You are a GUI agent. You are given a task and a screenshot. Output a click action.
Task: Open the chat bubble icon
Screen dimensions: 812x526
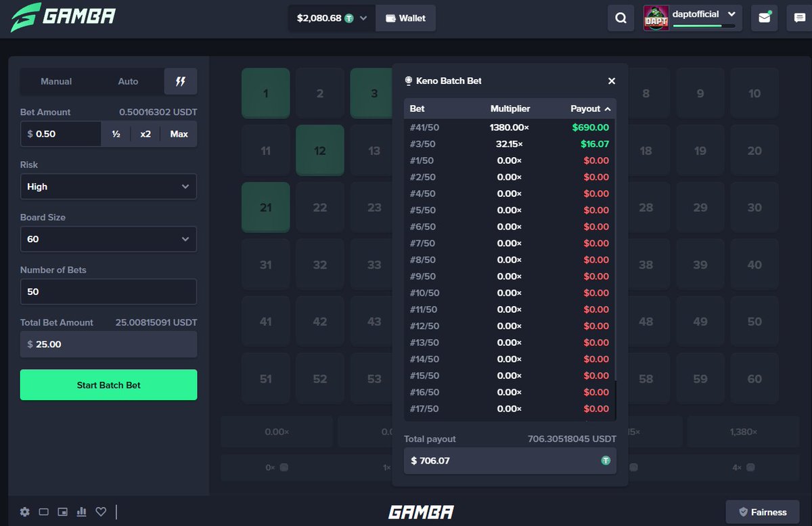click(799, 18)
